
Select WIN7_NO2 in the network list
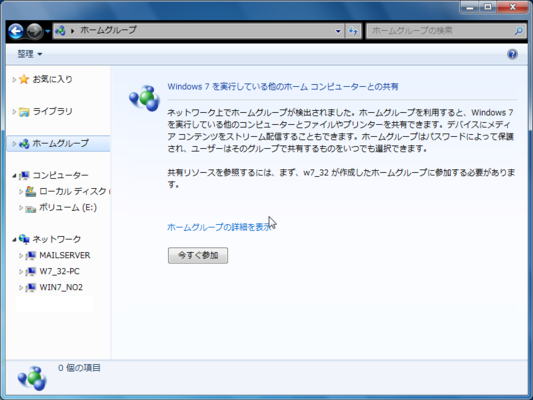61,287
